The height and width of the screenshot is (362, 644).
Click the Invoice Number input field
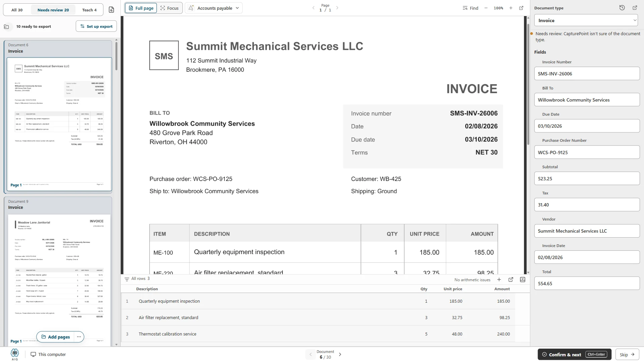pyautogui.click(x=587, y=74)
